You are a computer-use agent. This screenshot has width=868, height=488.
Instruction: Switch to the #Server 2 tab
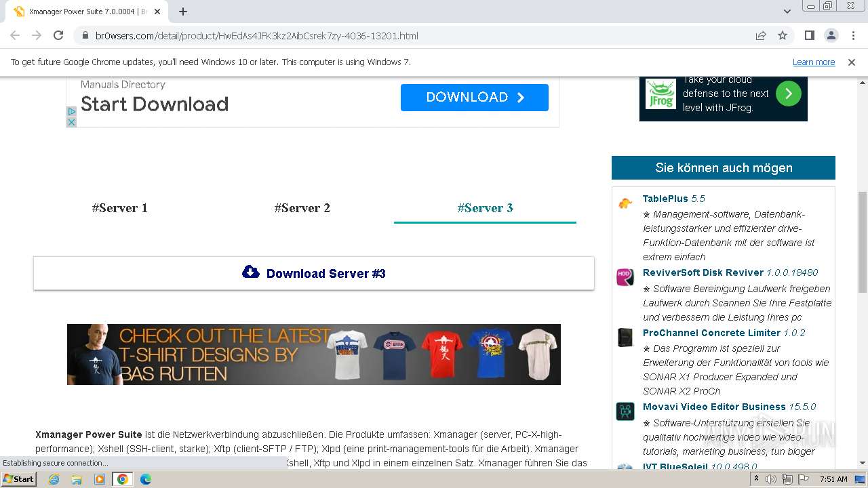pyautogui.click(x=302, y=208)
